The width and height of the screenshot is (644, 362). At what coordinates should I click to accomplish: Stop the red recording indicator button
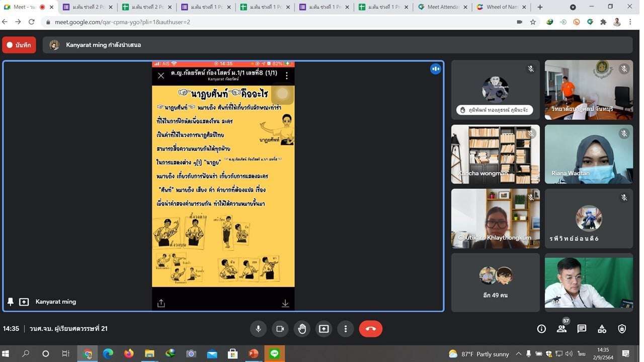coord(19,45)
